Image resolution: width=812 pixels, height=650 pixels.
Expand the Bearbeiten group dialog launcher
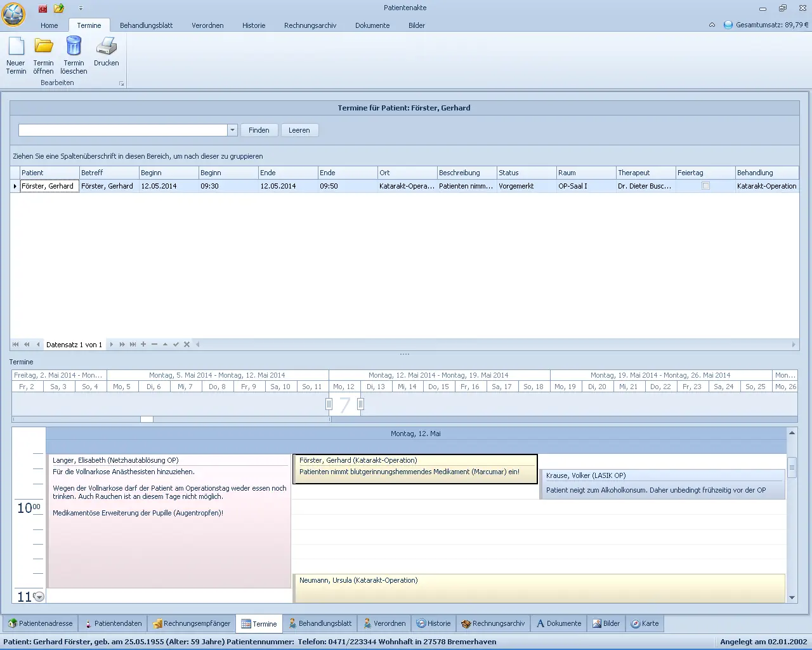click(x=121, y=83)
